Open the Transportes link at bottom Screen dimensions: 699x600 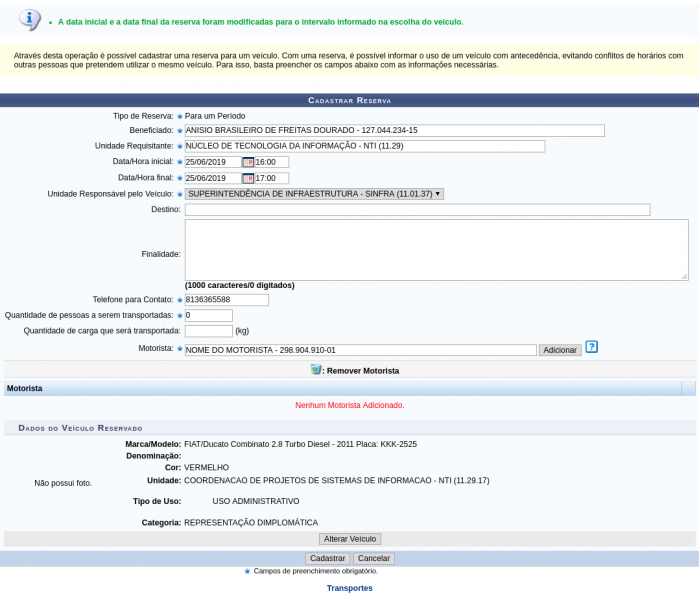(x=349, y=588)
